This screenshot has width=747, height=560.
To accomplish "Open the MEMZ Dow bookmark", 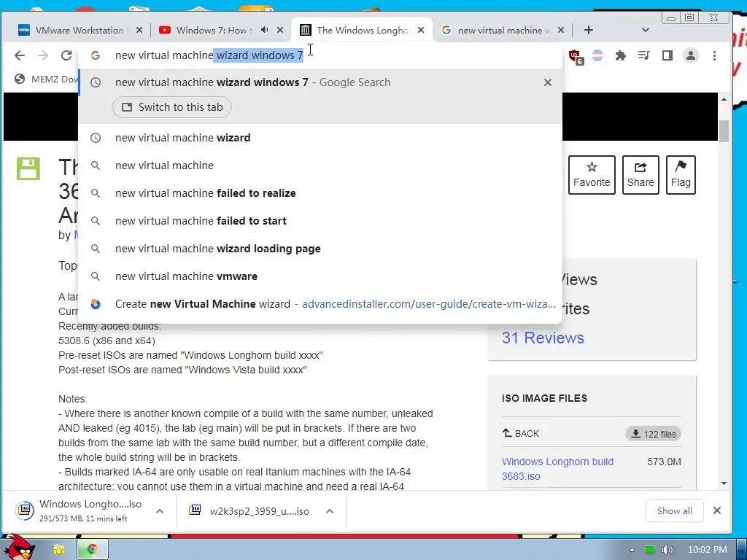I will click(x=46, y=79).
